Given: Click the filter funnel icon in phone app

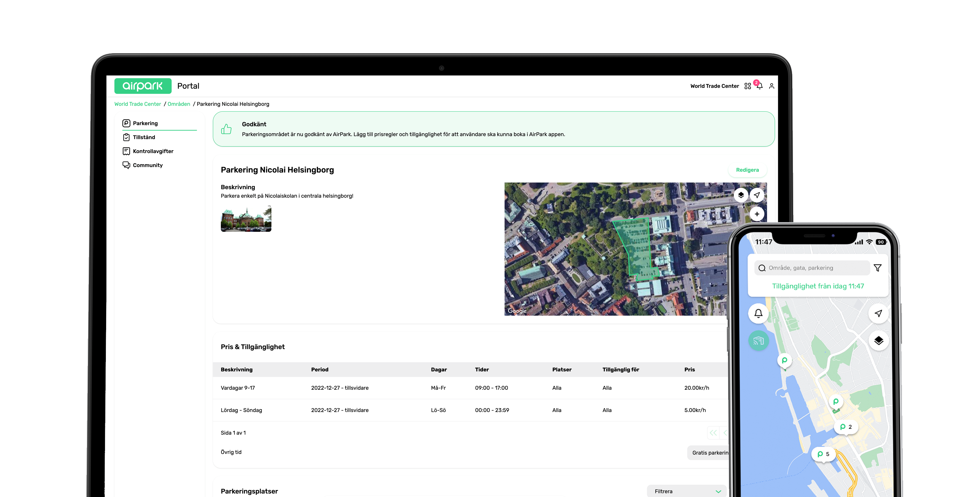Looking at the screenshot, I should pyautogui.click(x=878, y=268).
